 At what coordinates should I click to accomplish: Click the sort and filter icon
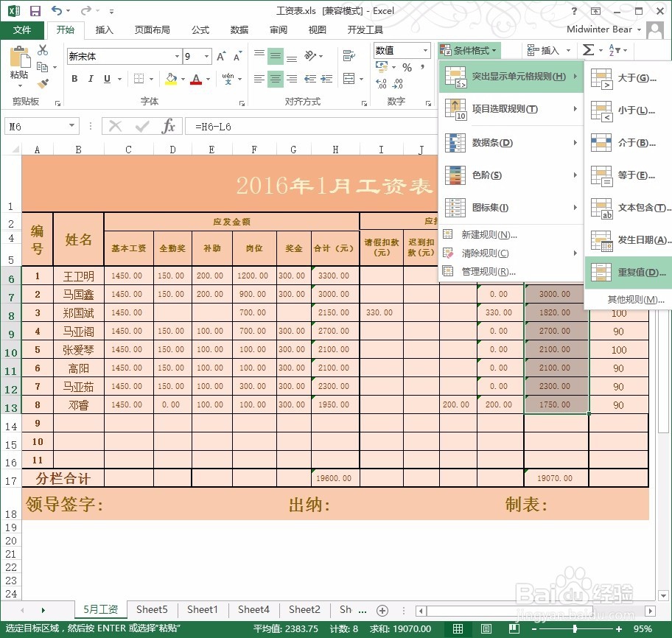614,50
